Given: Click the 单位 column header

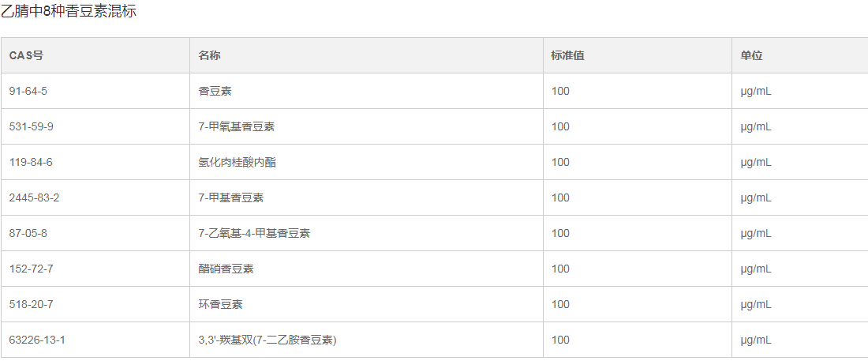Looking at the screenshot, I should click(x=751, y=55).
